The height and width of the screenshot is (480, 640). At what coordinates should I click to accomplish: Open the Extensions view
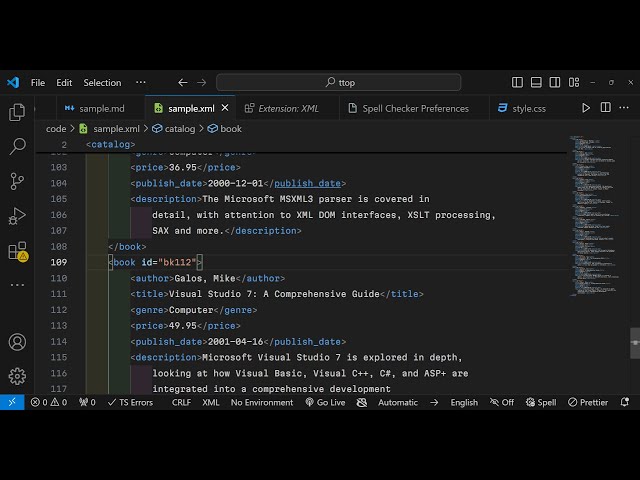(17, 251)
